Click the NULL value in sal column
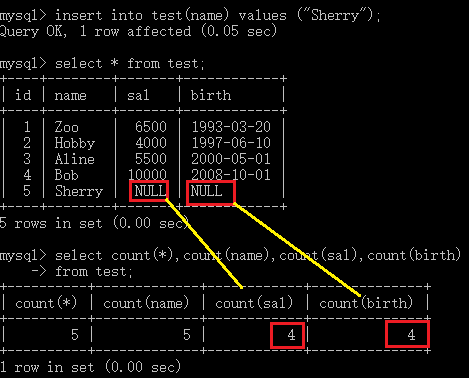 coord(150,191)
